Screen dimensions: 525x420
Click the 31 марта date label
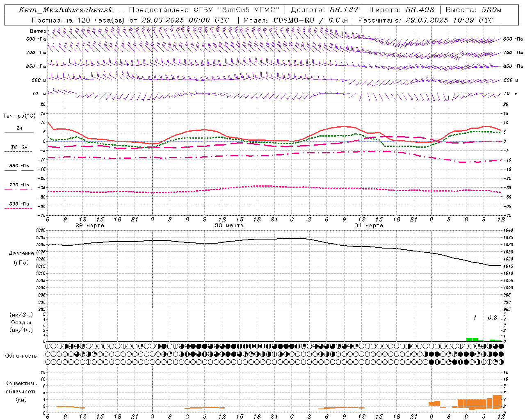(369, 226)
